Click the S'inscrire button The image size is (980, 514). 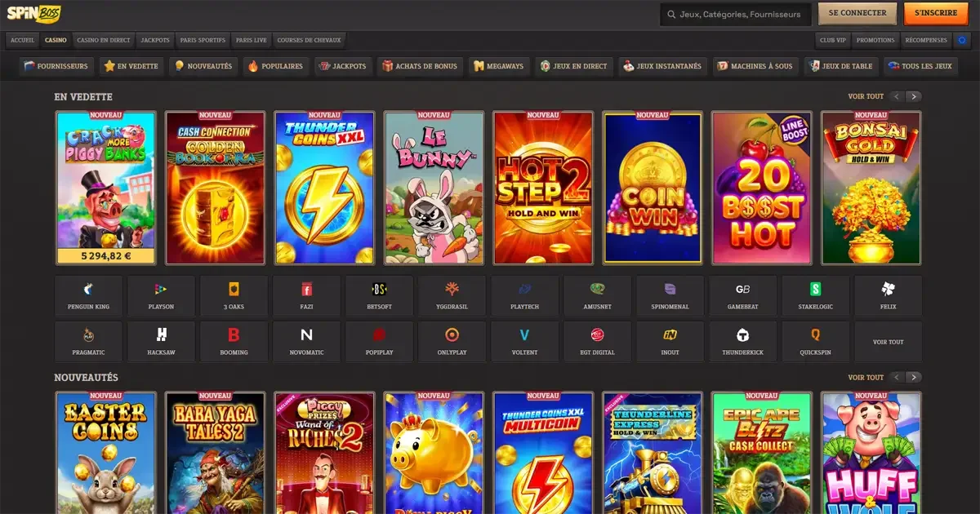pyautogui.click(x=936, y=14)
